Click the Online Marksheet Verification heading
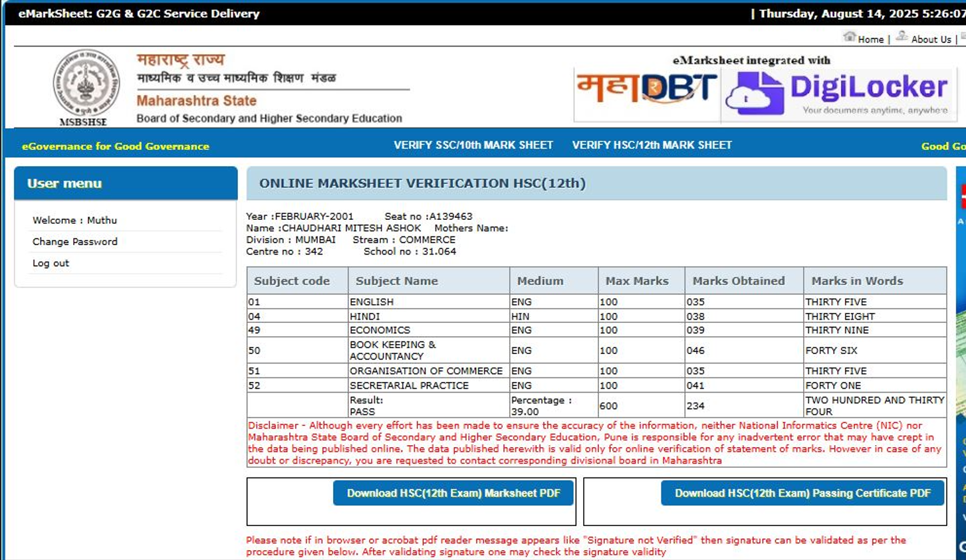966x560 pixels. tap(422, 183)
